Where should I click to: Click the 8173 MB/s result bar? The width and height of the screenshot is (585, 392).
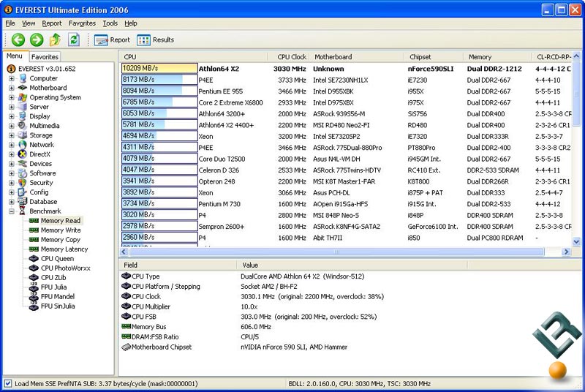click(x=159, y=80)
